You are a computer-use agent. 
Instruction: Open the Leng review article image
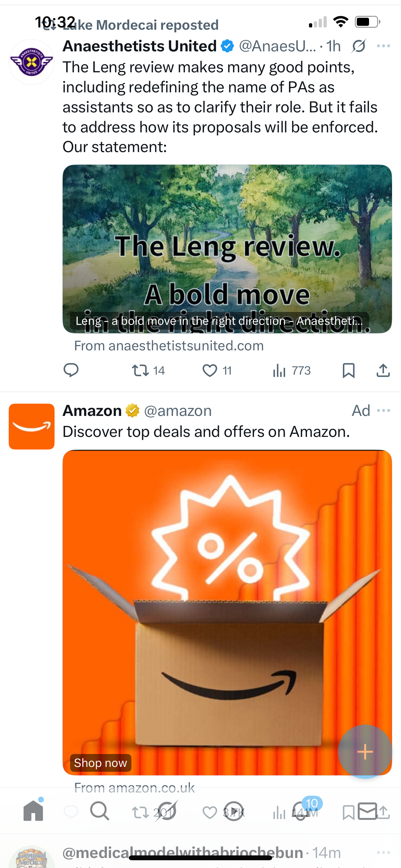pyautogui.click(x=227, y=249)
